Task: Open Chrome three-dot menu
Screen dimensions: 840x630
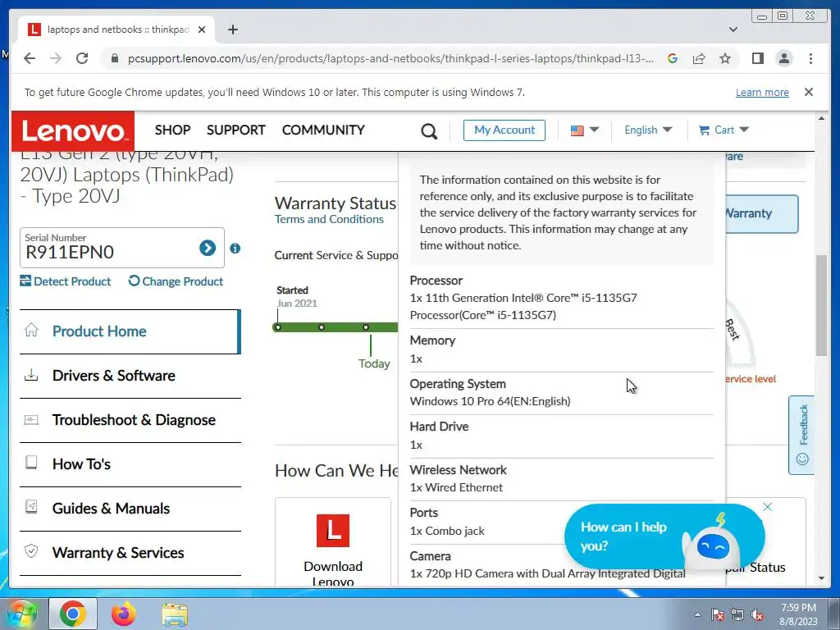Action: pos(810,58)
